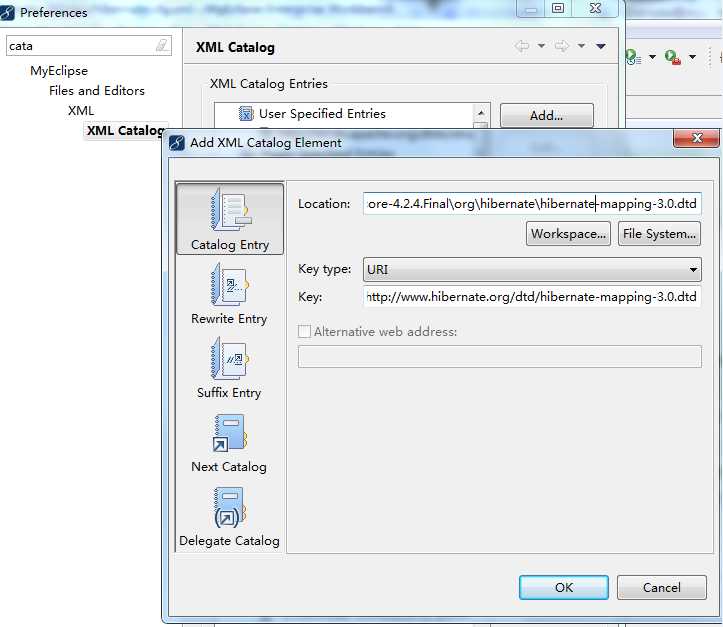Toggle the Alternative web address checkbox
Screen dimensions: 723x627
point(304,331)
